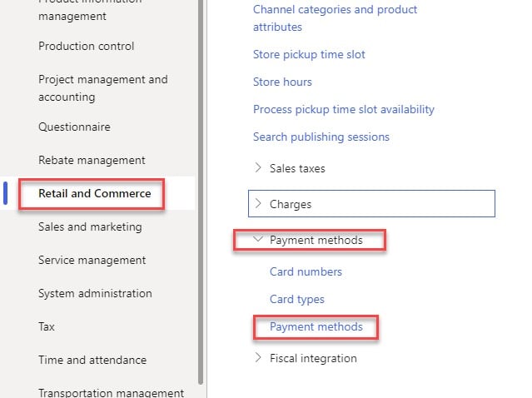Expand the Fiscal integration section

coord(312,358)
